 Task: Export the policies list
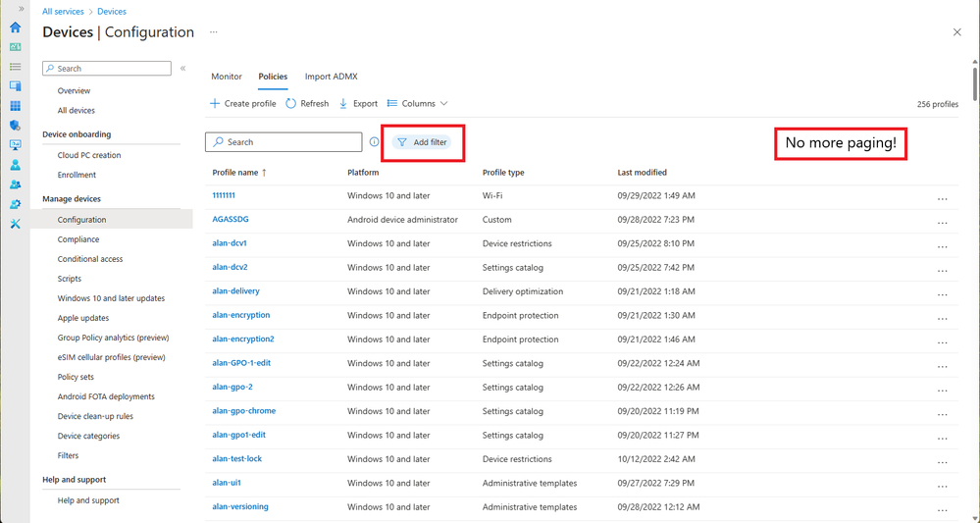pyautogui.click(x=358, y=104)
